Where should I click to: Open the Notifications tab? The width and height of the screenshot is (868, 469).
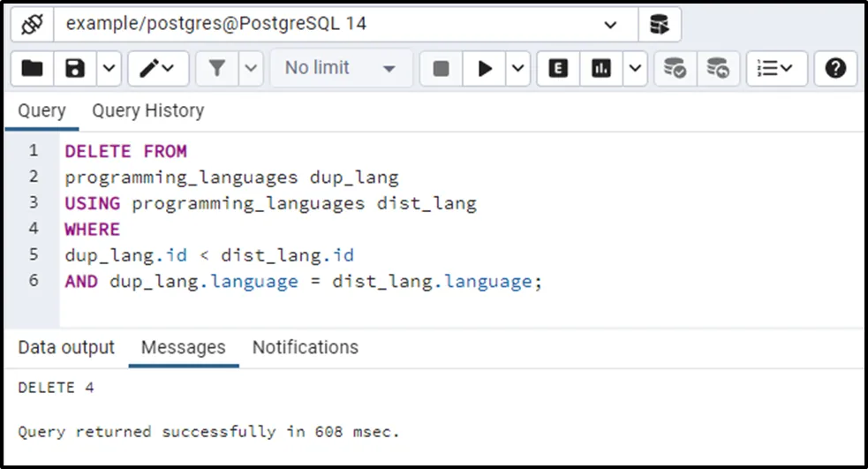tap(305, 347)
